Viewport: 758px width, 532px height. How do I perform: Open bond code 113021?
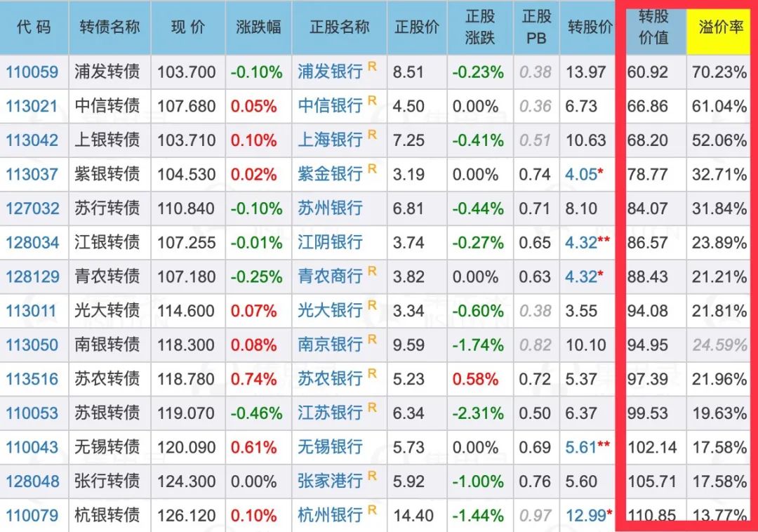(x=32, y=106)
